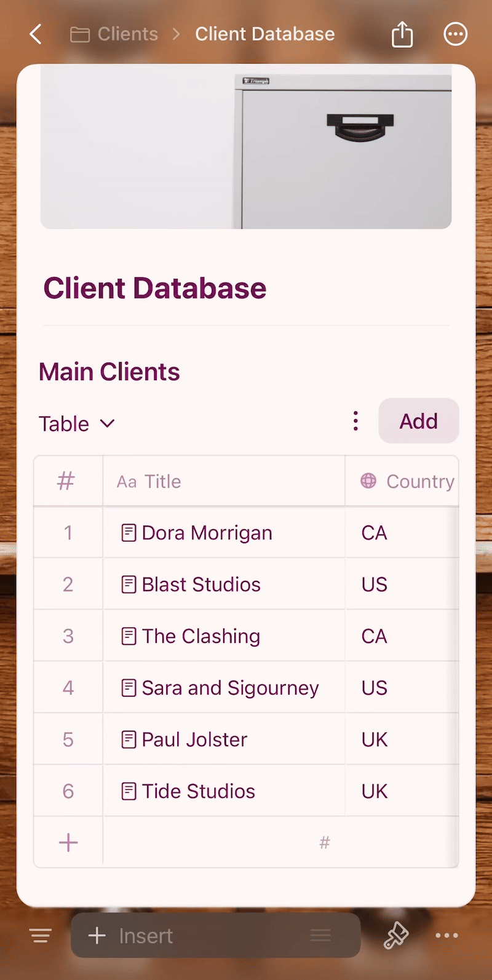Image resolution: width=492 pixels, height=980 pixels.
Task: Open the Paul Jolster page icon
Action: click(x=129, y=739)
